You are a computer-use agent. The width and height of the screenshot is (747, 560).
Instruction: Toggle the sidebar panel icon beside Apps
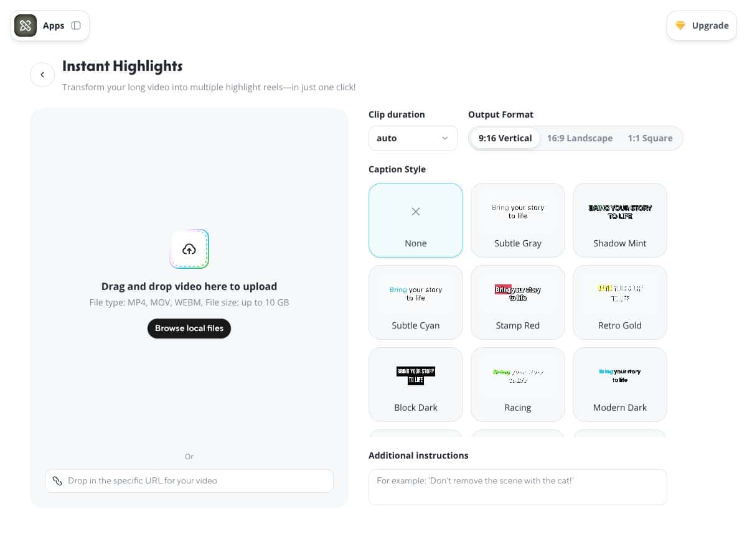[x=76, y=26]
